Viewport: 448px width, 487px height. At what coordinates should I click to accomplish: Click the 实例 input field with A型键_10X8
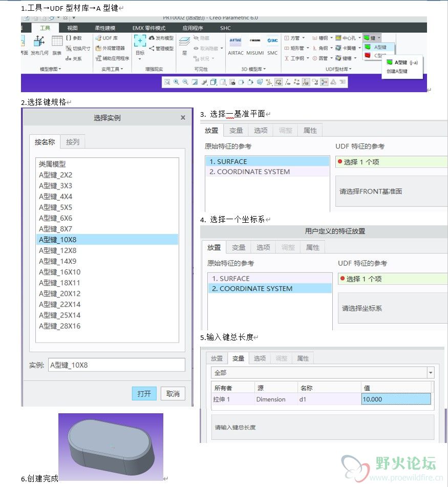pos(117,365)
